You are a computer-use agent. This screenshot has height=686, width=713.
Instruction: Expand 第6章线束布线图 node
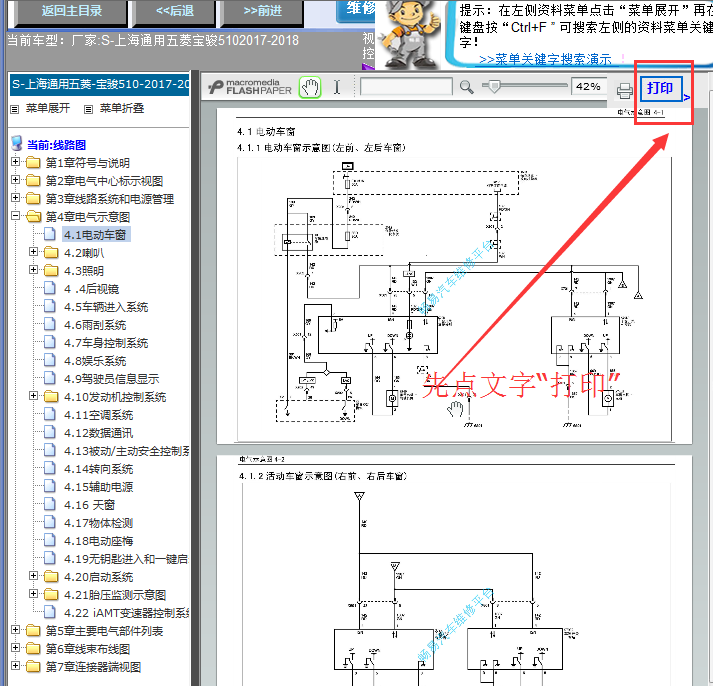click(15, 648)
